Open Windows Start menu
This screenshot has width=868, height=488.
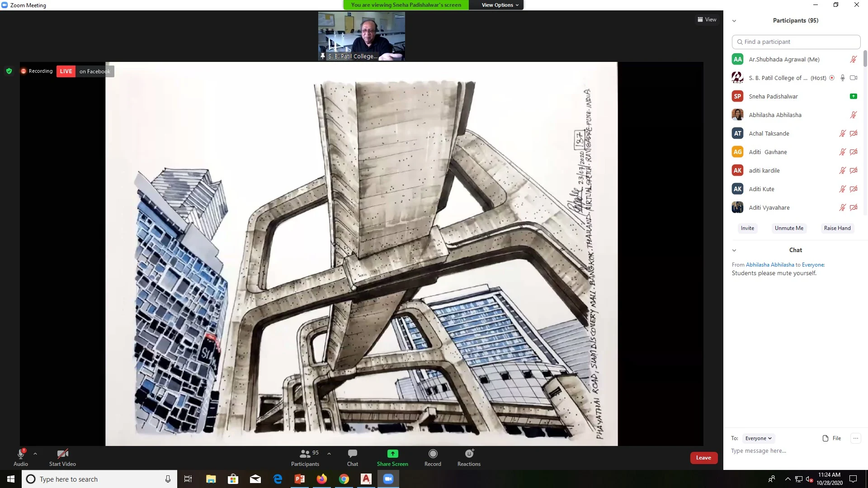point(11,479)
